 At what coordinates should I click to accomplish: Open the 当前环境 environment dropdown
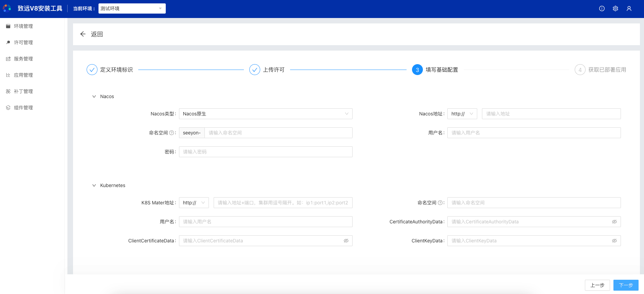coord(132,8)
